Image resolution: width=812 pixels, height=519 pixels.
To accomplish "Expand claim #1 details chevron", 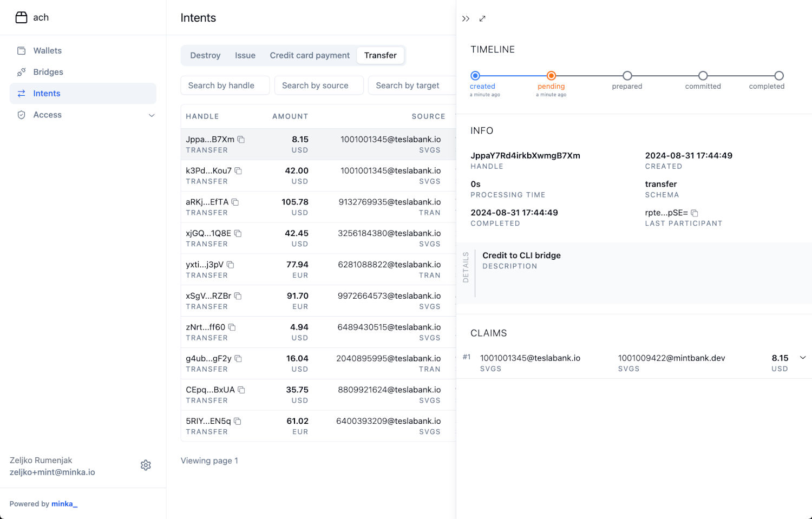I will 803,358.
